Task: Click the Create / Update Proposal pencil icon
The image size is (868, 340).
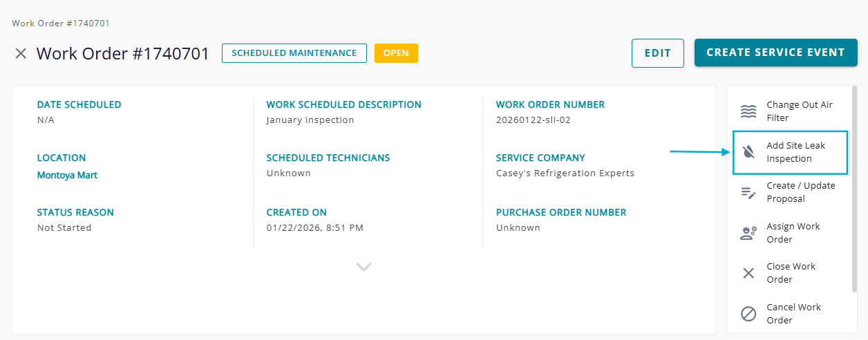Action: tap(748, 193)
